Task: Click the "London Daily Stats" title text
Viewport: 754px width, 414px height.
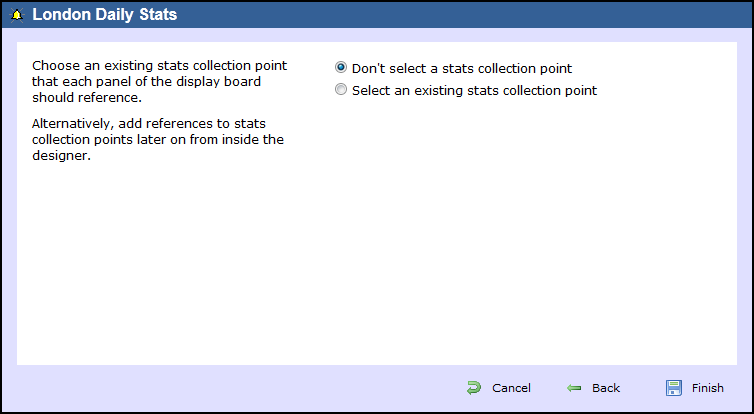Action: (105, 15)
